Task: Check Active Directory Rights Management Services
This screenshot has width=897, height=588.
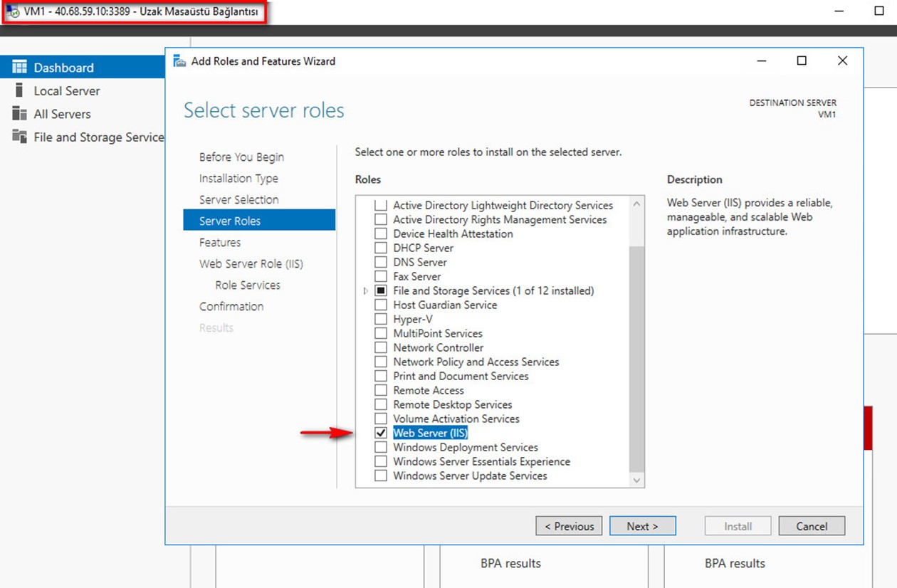Action: tap(381, 219)
